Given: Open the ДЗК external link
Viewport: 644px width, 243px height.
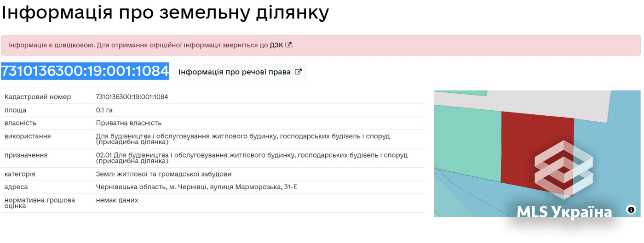Looking at the screenshot, I should [x=281, y=45].
